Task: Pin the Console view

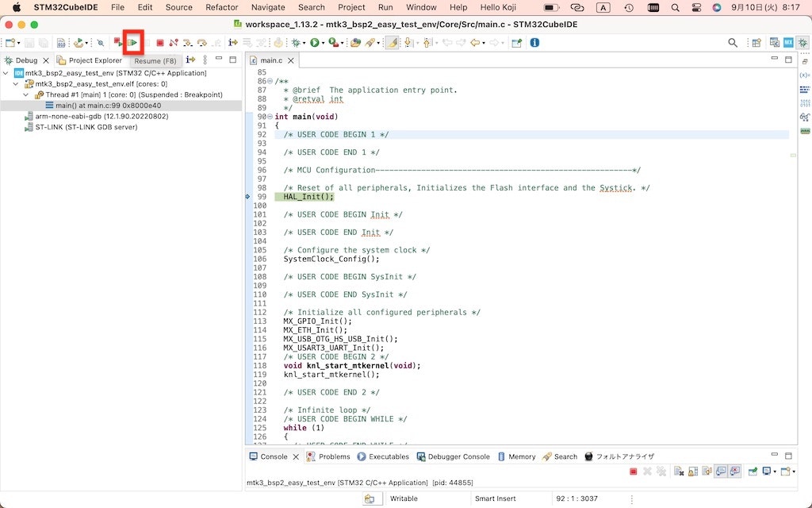Action: 751,471
